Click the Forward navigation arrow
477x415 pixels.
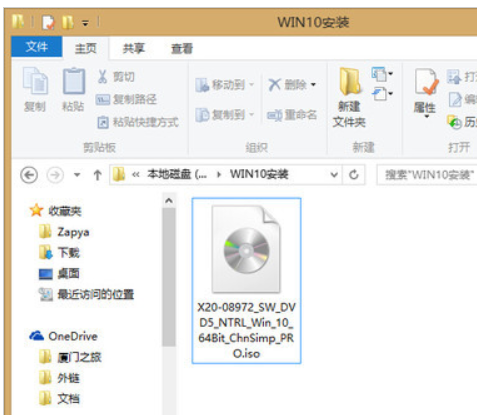(x=55, y=175)
